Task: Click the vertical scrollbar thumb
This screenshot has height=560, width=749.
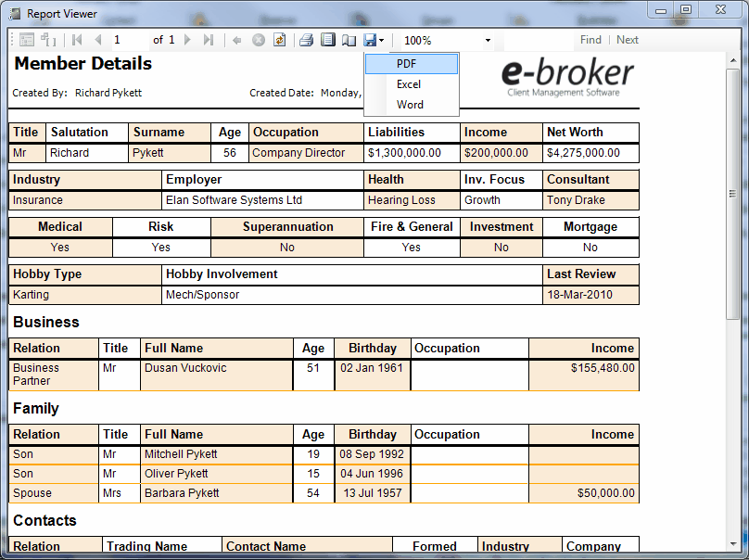Action: [732, 194]
